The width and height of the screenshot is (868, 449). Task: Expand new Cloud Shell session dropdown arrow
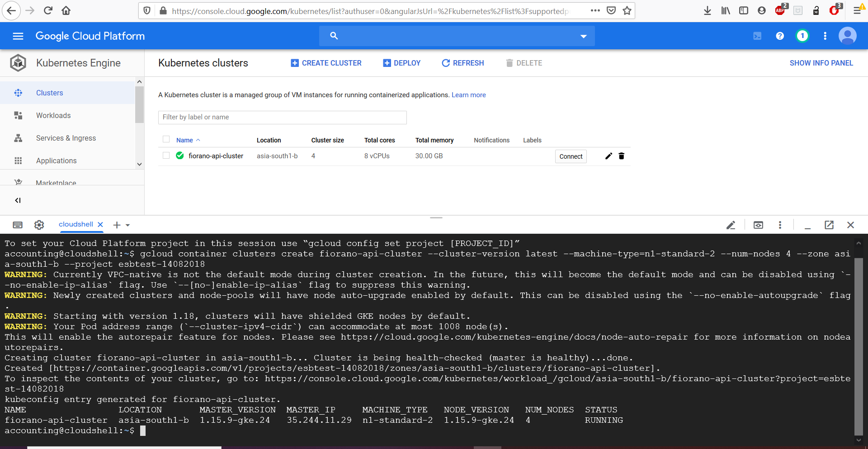pyautogui.click(x=128, y=225)
